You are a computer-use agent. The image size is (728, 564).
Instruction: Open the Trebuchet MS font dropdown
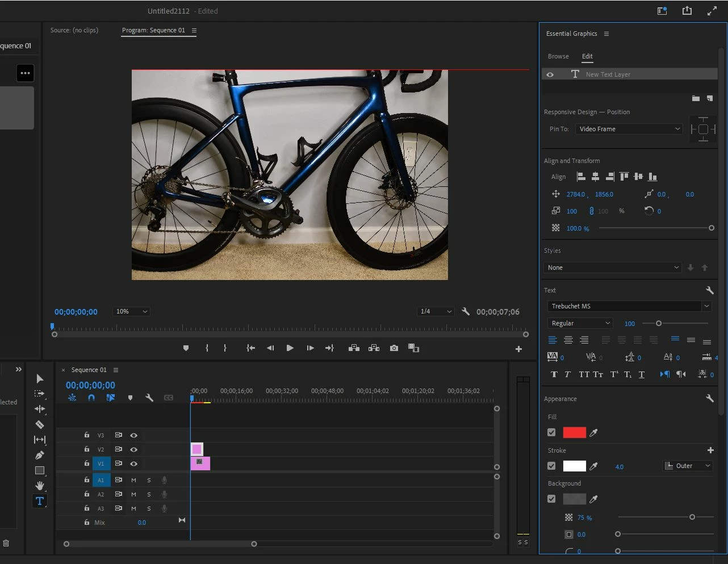[x=629, y=306]
